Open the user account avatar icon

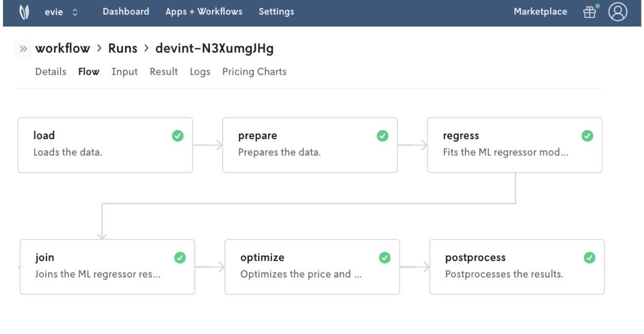tap(618, 12)
